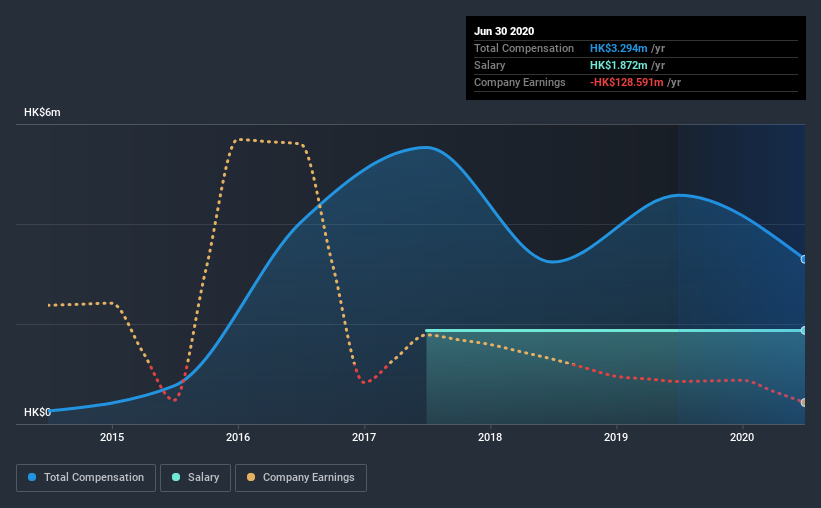
Task: Select the Company Earnings end data point
Action: point(804,402)
